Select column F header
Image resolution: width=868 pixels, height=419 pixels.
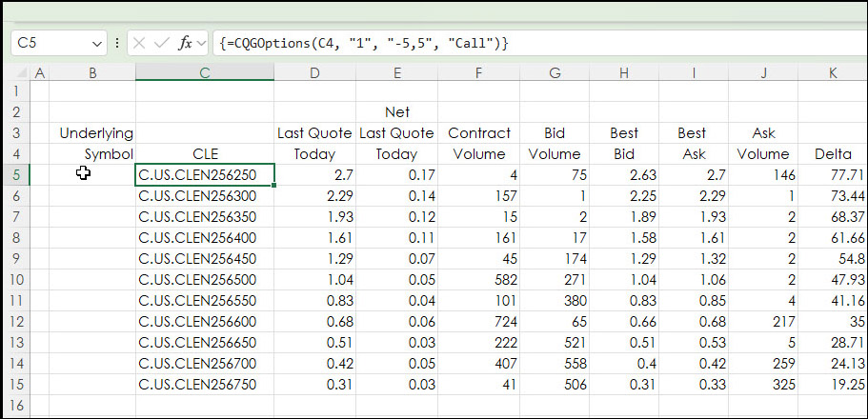(478, 73)
